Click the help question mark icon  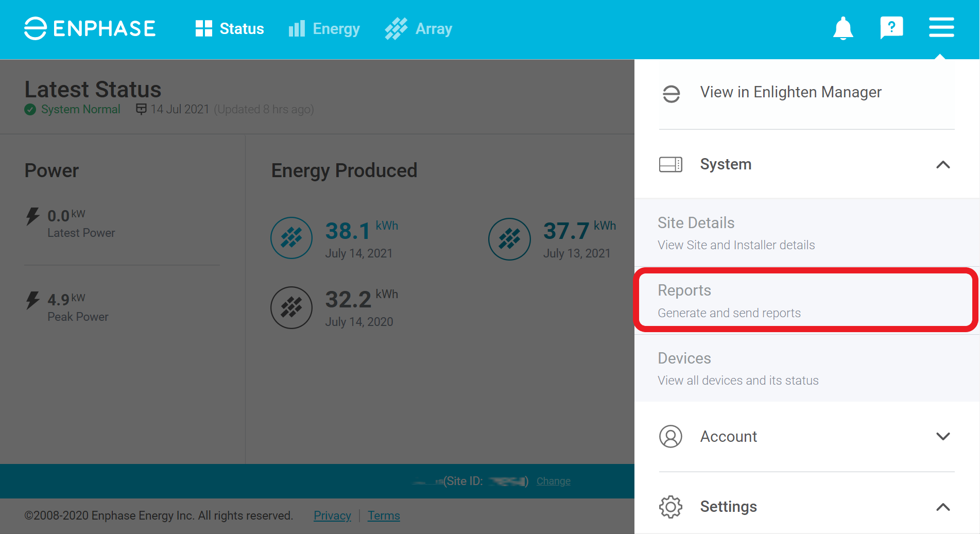[891, 27]
